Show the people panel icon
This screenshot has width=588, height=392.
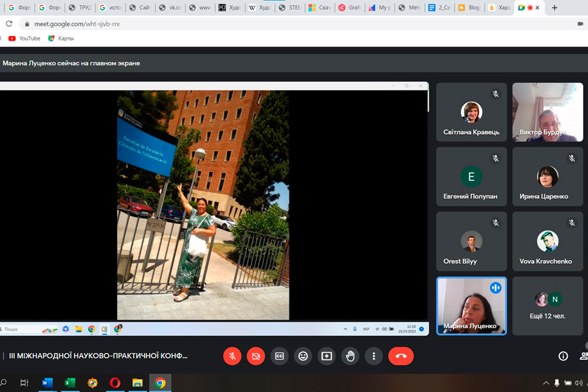(583, 356)
